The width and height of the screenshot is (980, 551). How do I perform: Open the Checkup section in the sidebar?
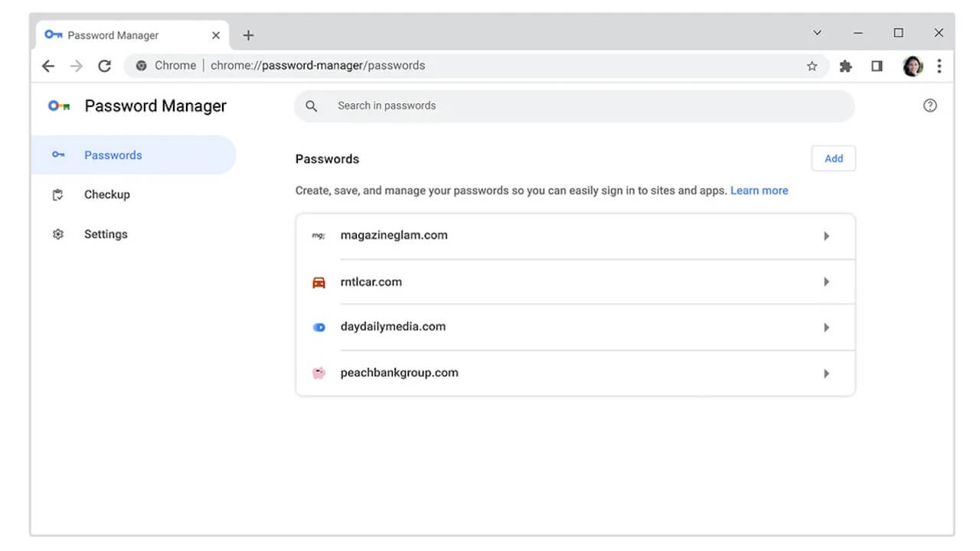[x=106, y=194]
